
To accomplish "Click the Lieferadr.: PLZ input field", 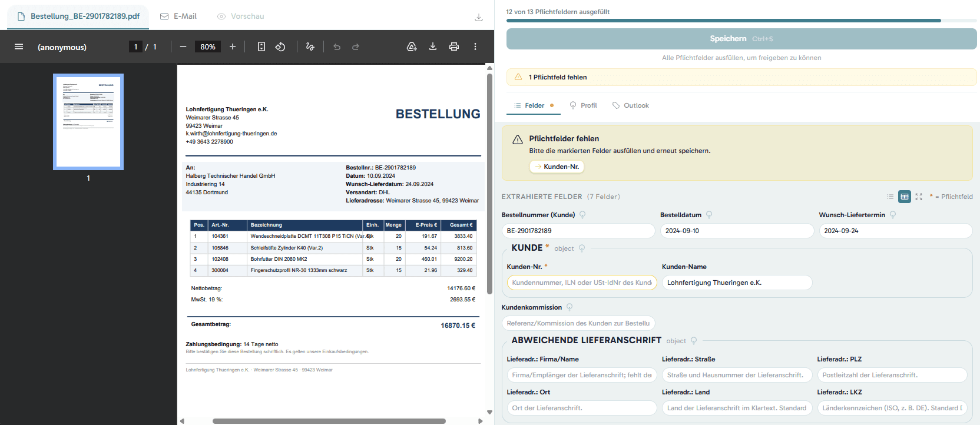I will pos(892,375).
